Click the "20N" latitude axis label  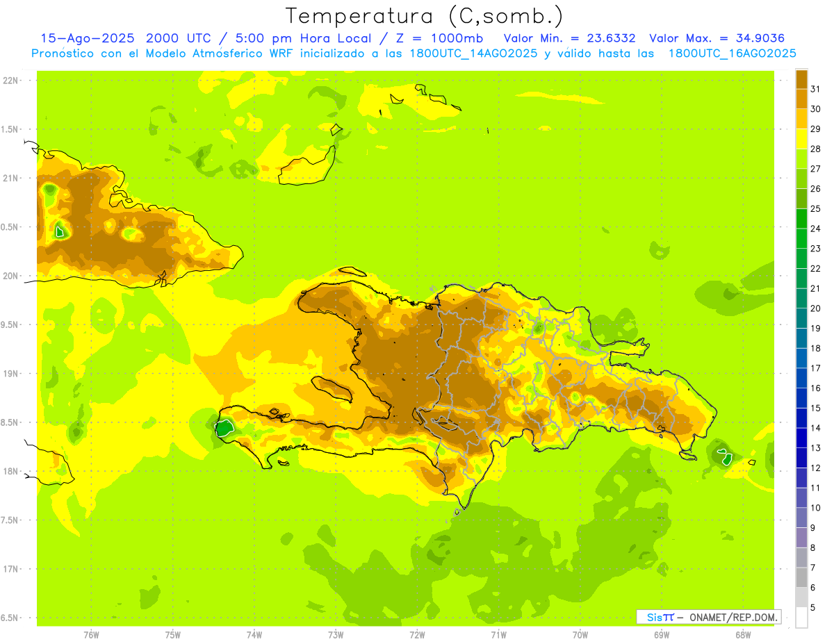pyautogui.click(x=10, y=276)
